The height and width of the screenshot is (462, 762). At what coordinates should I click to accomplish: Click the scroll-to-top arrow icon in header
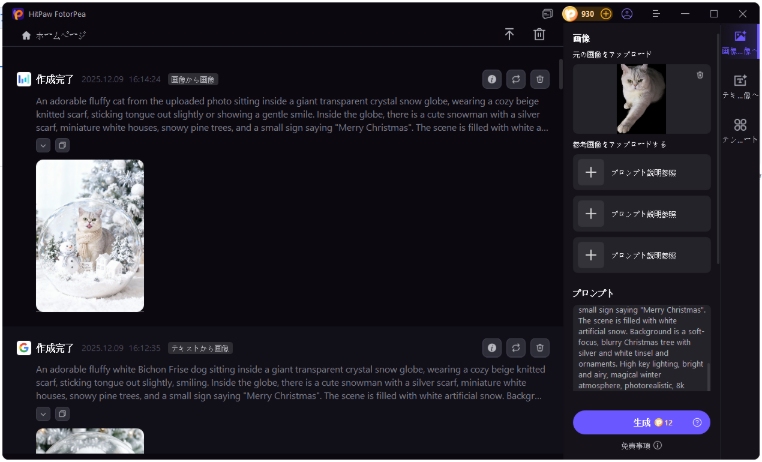pos(509,34)
